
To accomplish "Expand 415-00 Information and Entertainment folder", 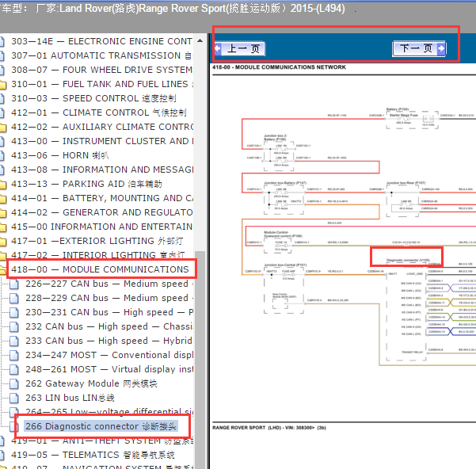I will 101,227.
